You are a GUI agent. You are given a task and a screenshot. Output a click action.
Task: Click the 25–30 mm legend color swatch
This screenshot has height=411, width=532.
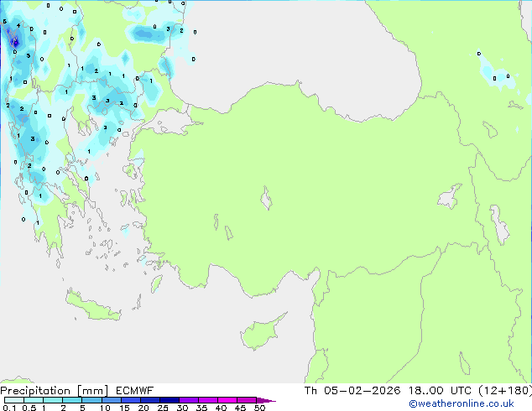coord(169,400)
